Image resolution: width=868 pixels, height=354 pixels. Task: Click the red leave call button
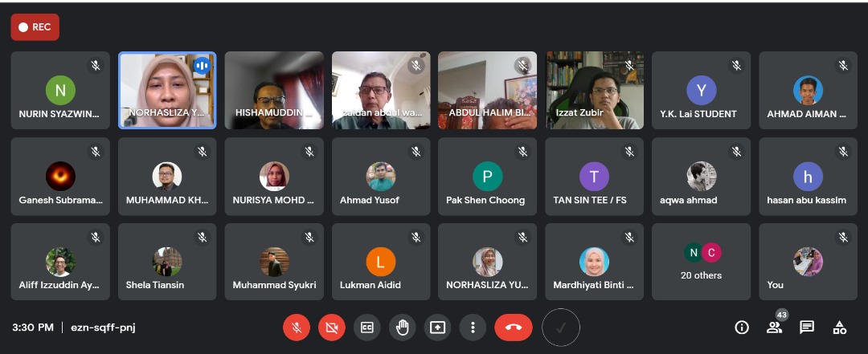coord(513,328)
